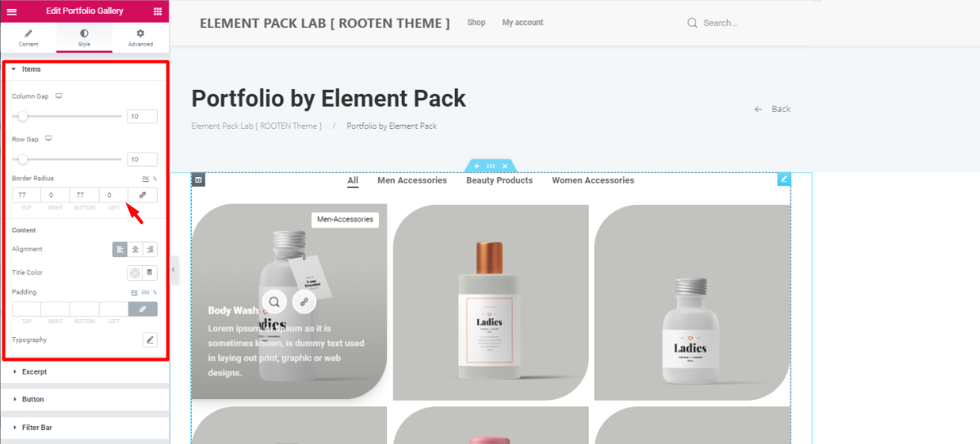Screen dimensions: 980x444
Task: Click the column edit handle icon
Action: click(x=198, y=179)
